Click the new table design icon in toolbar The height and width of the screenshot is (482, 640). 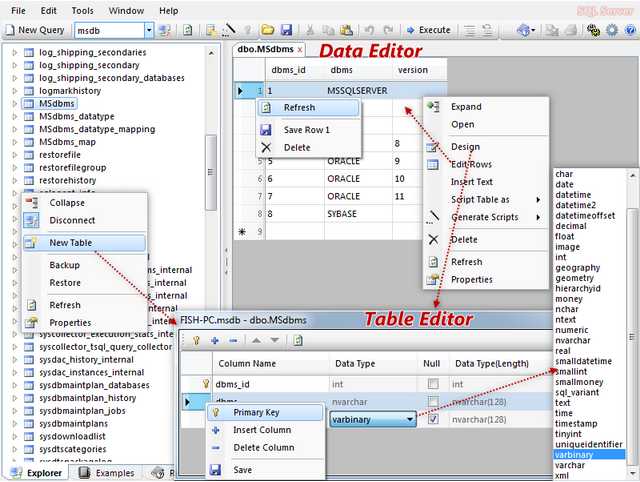pos(211,30)
